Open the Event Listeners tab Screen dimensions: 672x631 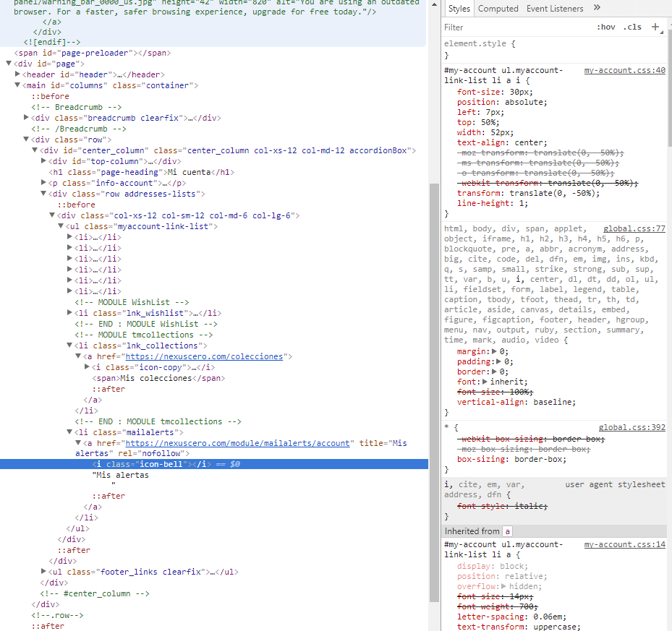point(555,9)
